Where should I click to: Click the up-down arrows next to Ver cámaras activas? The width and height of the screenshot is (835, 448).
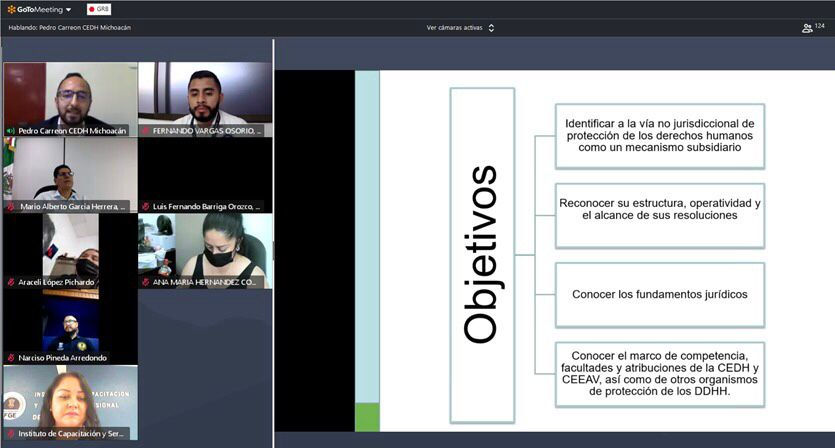coord(491,28)
